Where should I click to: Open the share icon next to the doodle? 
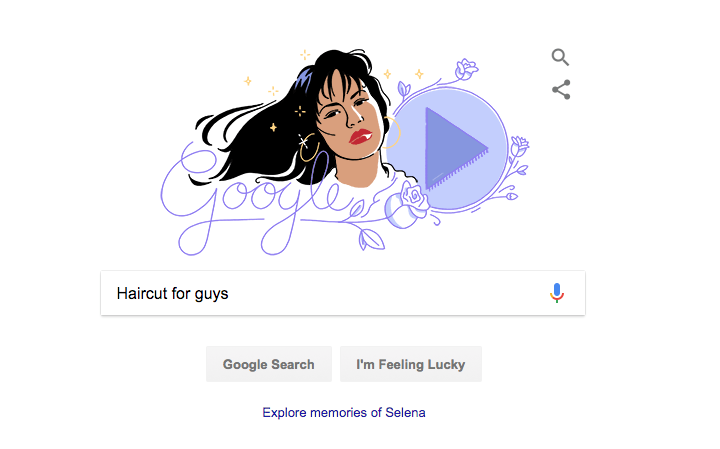(x=561, y=90)
